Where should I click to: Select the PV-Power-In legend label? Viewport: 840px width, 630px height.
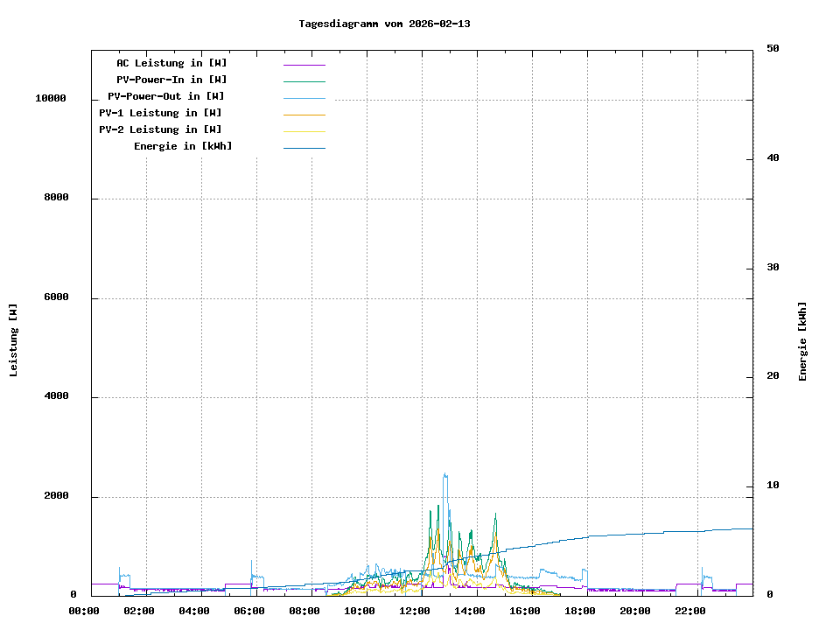coord(171,80)
